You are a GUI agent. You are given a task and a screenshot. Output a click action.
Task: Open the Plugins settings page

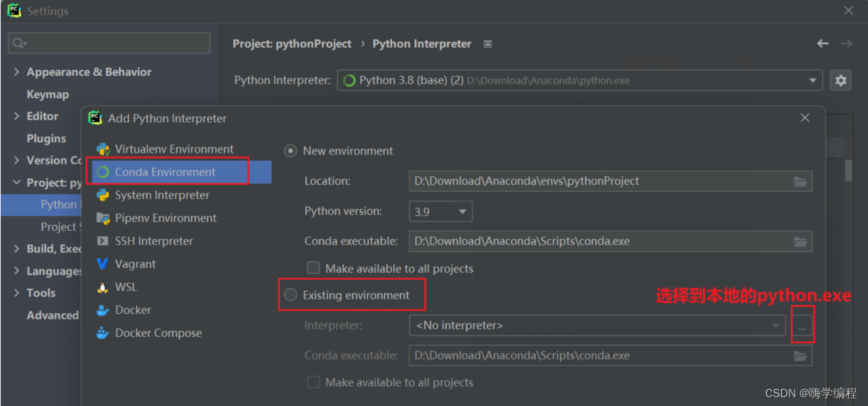pyautogui.click(x=46, y=139)
